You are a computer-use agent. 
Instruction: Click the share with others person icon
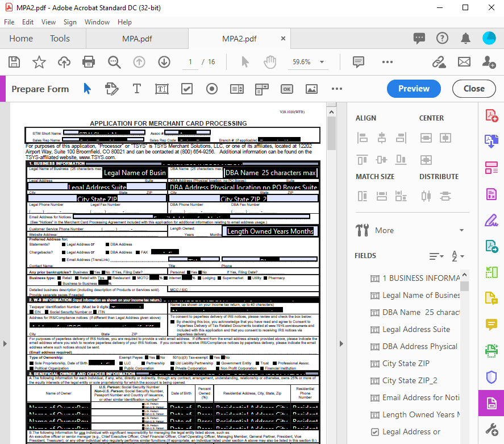coord(489,62)
